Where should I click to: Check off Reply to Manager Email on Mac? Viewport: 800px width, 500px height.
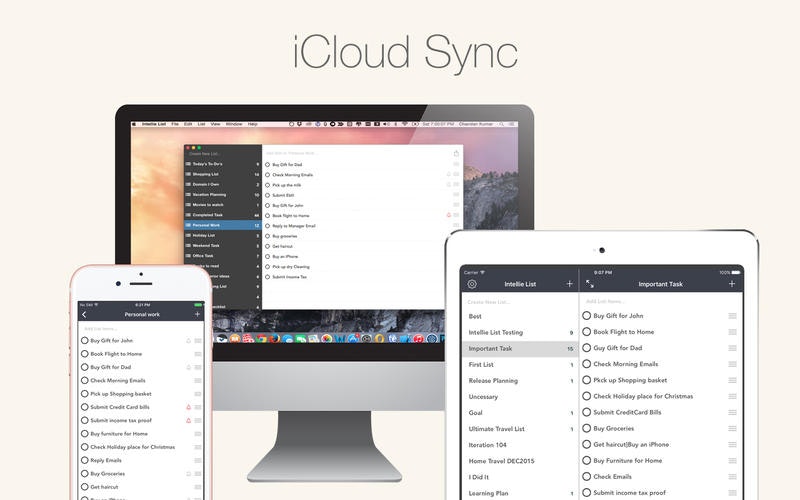267,226
